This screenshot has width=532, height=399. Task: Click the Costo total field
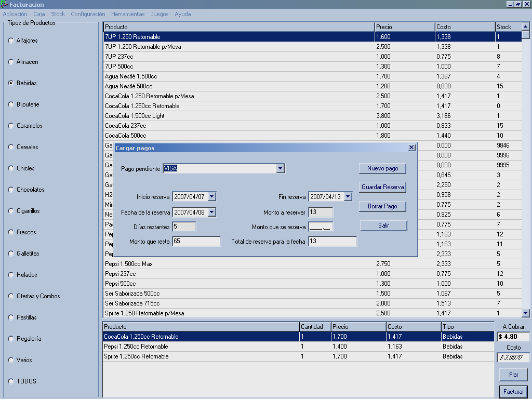click(513, 357)
